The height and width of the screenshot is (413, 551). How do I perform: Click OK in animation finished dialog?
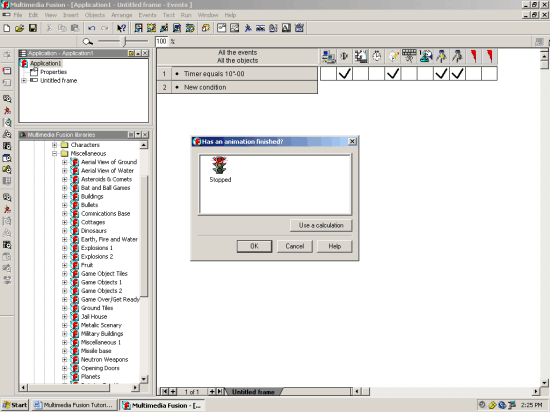254,246
